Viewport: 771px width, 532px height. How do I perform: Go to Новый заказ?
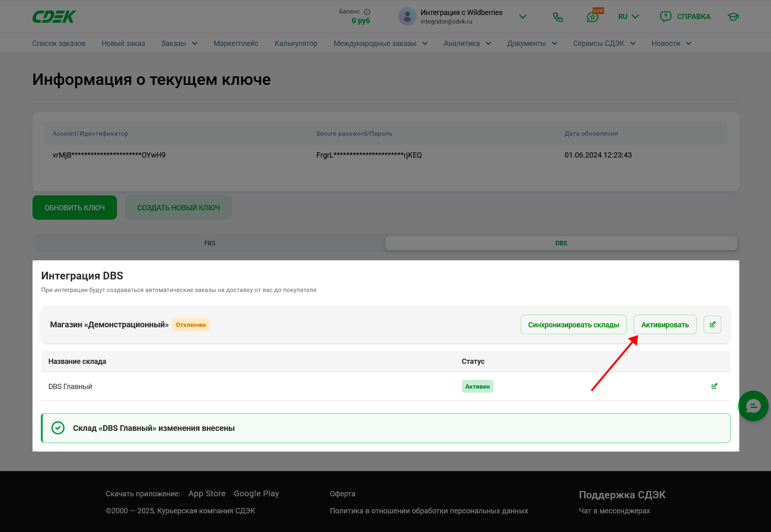pos(123,43)
